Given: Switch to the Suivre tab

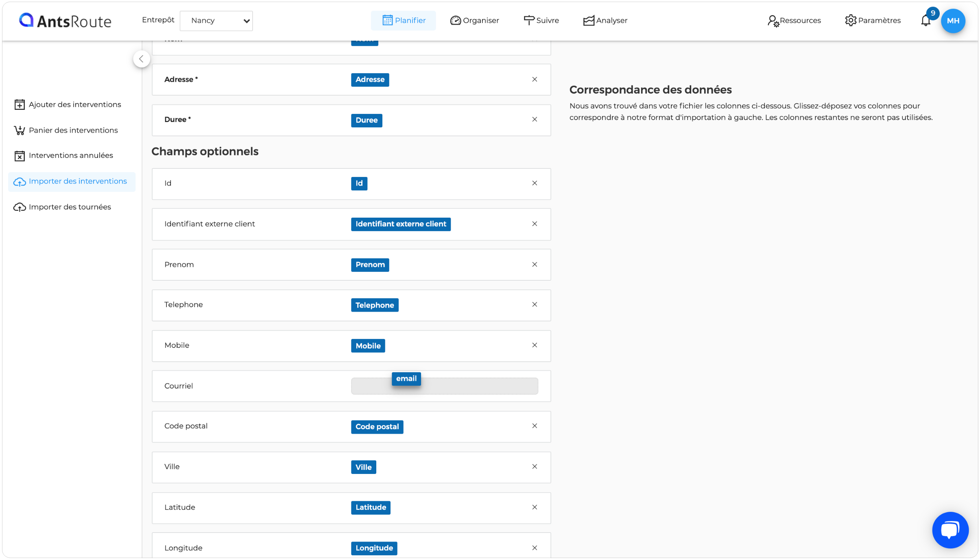Looking at the screenshot, I should [x=541, y=20].
